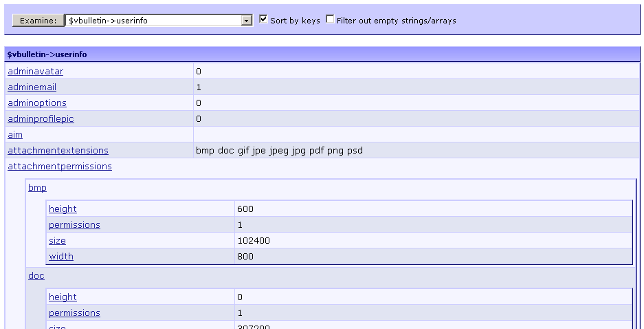Image resolution: width=644 pixels, height=329 pixels.
Task: Select the size link under bmp
Action: [x=57, y=241]
